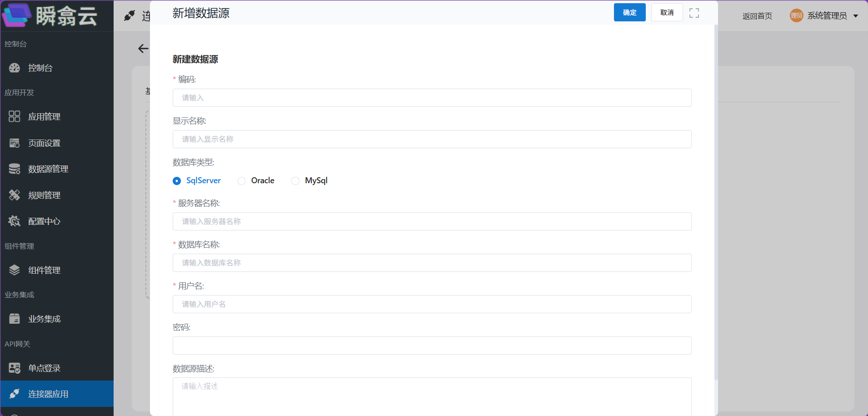
Task: Open 应用管理 grid icon in sidebar
Action: click(15, 116)
